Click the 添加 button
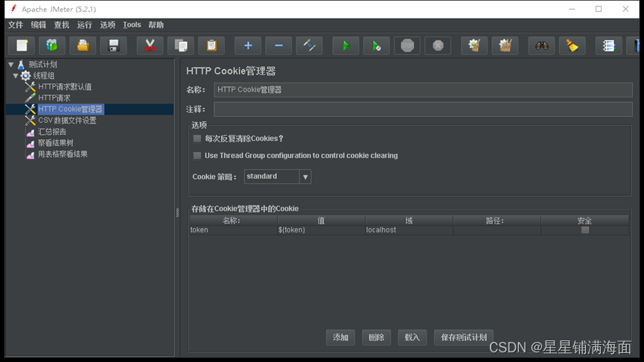Screen dimensions: 644x362 tap(340, 337)
